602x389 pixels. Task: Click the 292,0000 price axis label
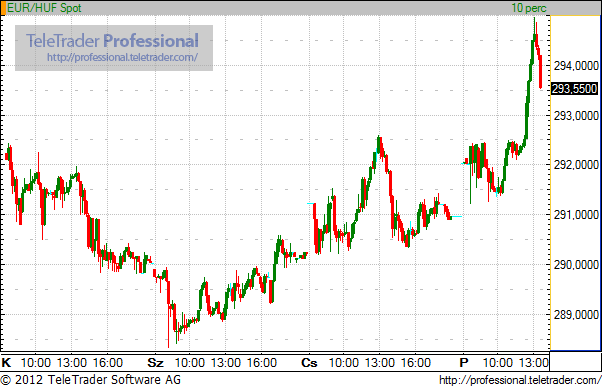pos(576,165)
